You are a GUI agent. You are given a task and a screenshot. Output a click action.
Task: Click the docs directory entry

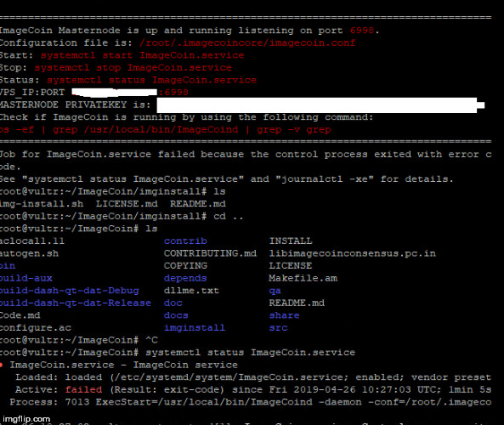pos(176,315)
